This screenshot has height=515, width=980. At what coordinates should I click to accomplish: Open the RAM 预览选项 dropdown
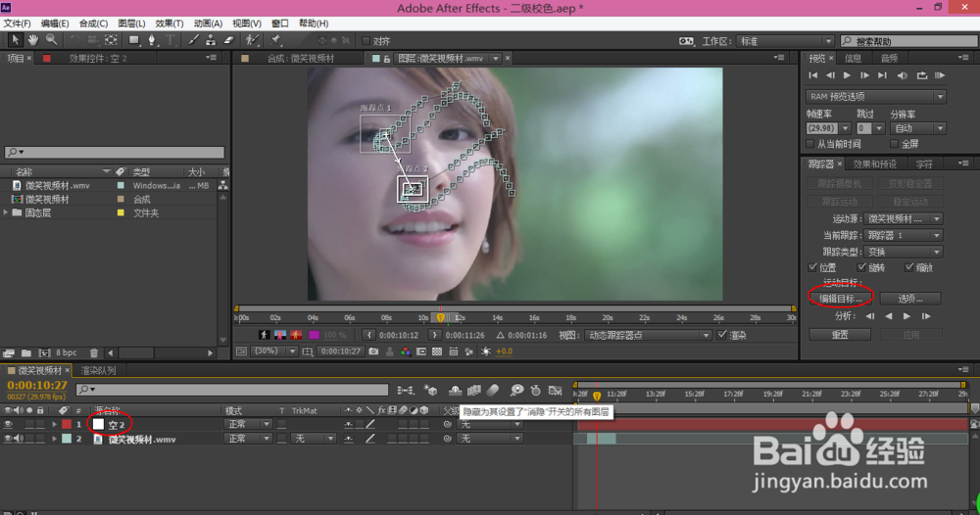click(x=875, y=97)
